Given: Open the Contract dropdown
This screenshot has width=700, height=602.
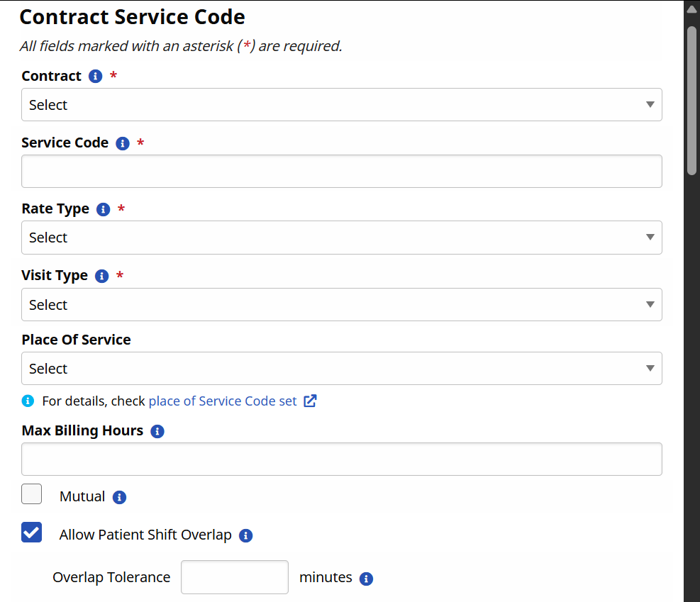Looking at the screenshot, I should coord(341,105).
